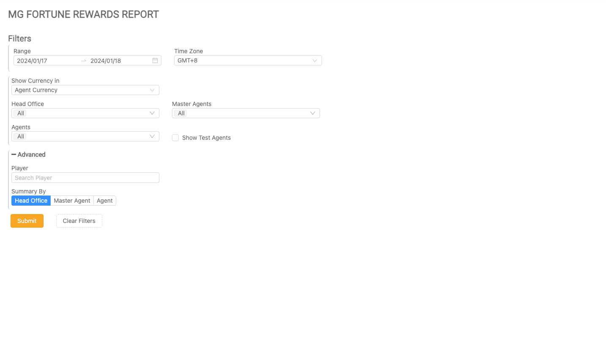
Task: Click the Search Player input field
Action: pos(85,178)
